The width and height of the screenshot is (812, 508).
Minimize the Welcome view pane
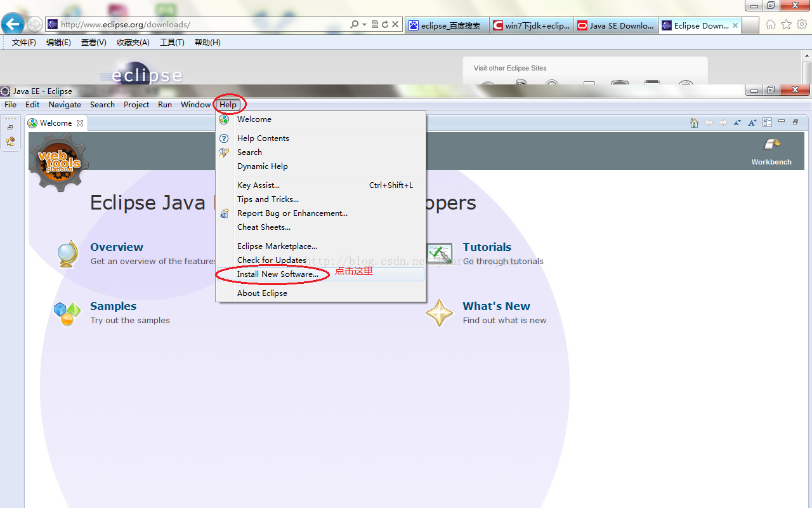click(x=782, y=121)
